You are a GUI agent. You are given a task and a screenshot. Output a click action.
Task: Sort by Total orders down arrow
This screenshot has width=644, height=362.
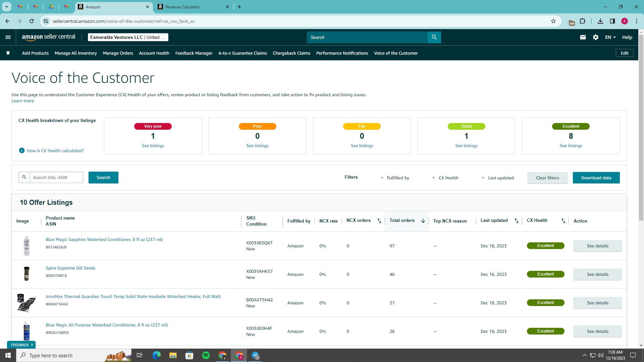point(423,221)
